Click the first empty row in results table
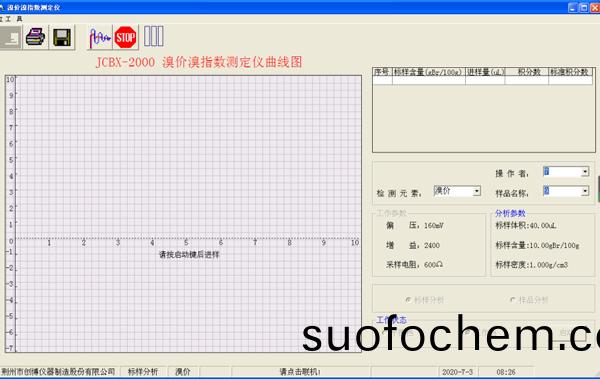 483,80
